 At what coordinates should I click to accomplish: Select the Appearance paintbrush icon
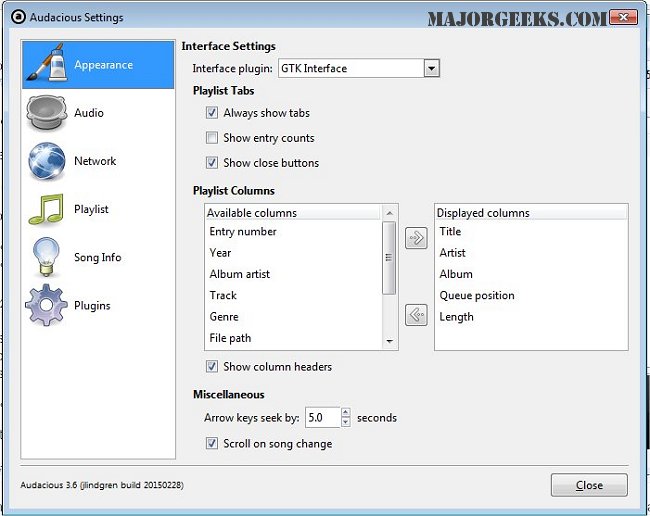pyautogui.click(x=46, y=63)
